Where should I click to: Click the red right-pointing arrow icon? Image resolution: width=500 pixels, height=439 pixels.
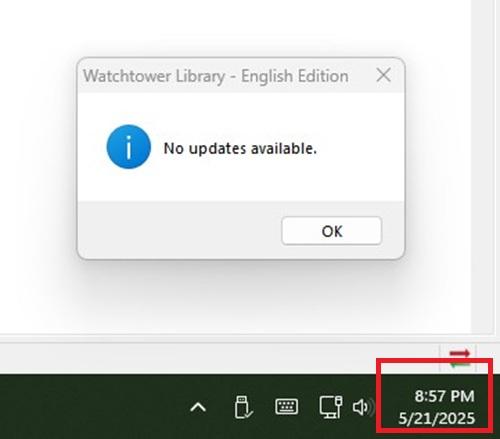tap(459, 353)
